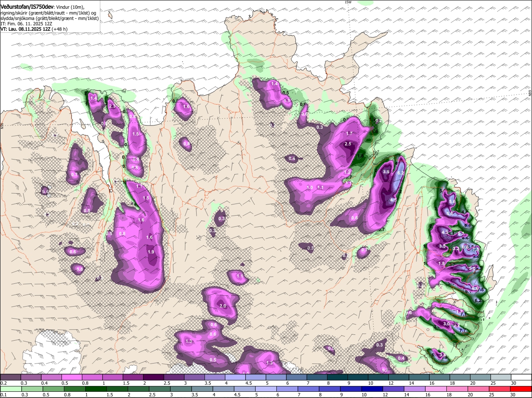This screenshot has width=532, height=398.
Task: Pick the dark mauve 0.2 snow legend swatch
Action: (10, 377)
